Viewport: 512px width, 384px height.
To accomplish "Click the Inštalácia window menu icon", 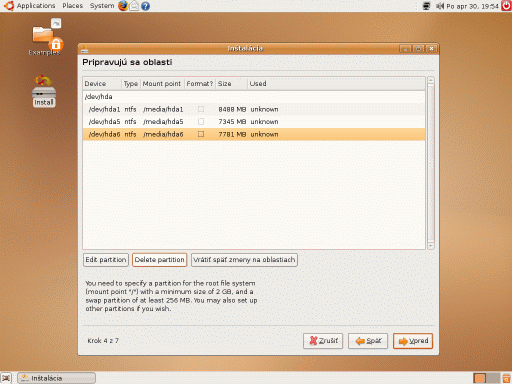I will [x=85, y=49].
